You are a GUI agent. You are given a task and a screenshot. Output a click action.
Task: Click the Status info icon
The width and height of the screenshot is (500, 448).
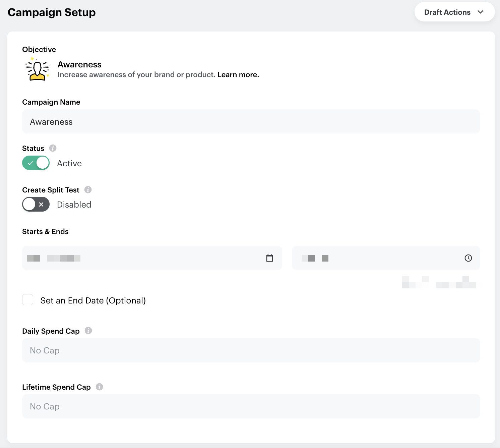(x=53, y=148)
